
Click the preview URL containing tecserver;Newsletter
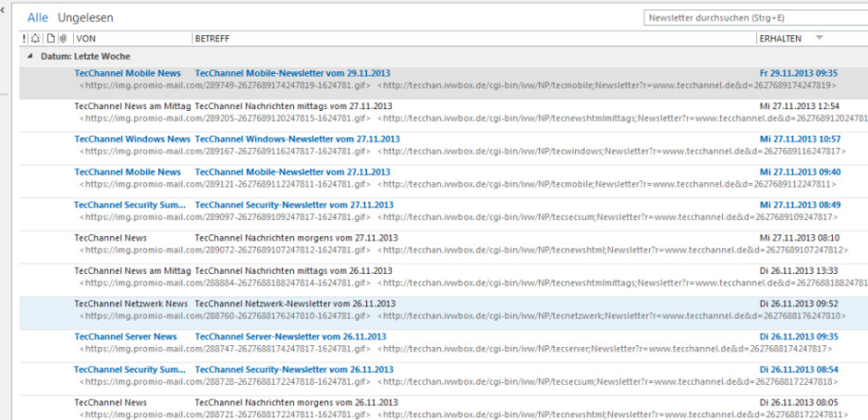click(x=605, y=349)
